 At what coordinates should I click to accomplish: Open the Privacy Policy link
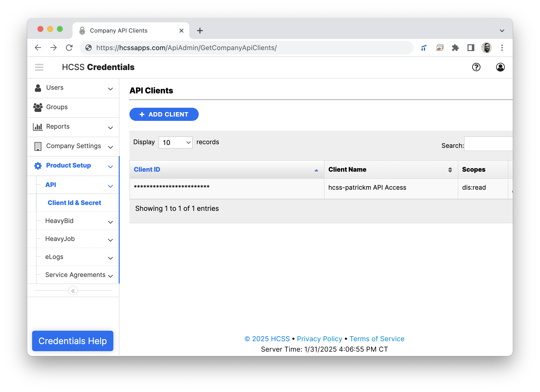click(319, 339)
